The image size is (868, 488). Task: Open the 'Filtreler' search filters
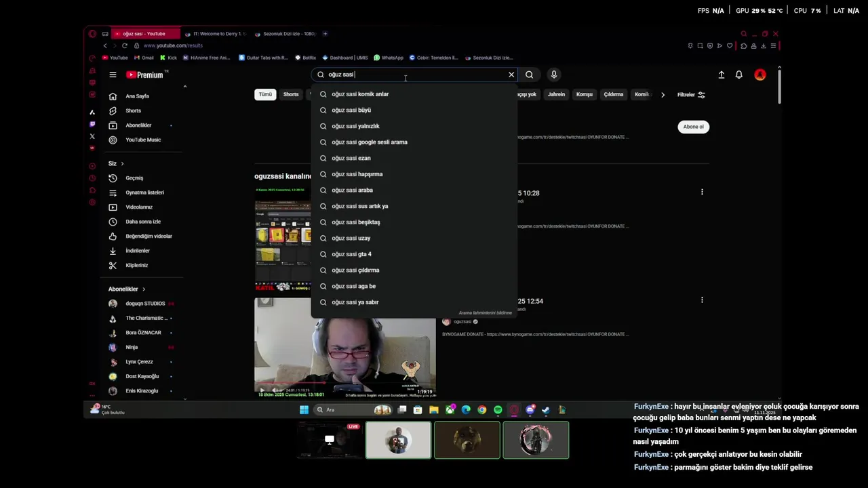[x=691, y=94]
